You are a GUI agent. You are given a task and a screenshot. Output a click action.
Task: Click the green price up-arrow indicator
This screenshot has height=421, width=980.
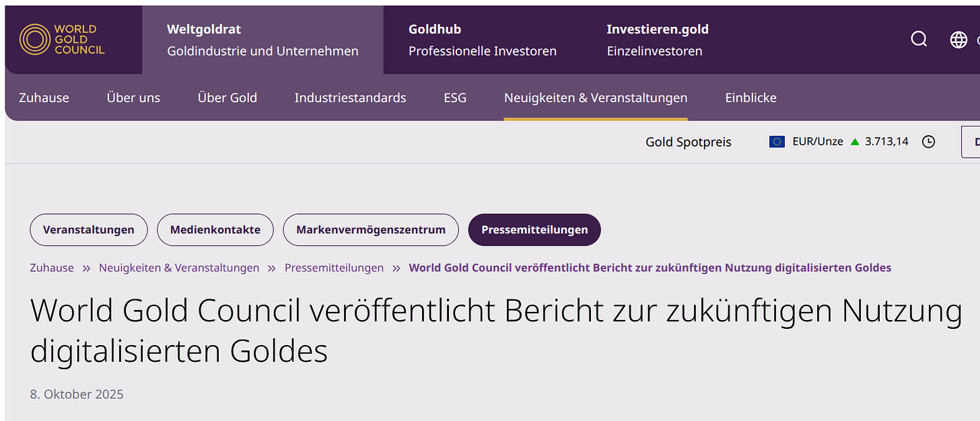855,142
